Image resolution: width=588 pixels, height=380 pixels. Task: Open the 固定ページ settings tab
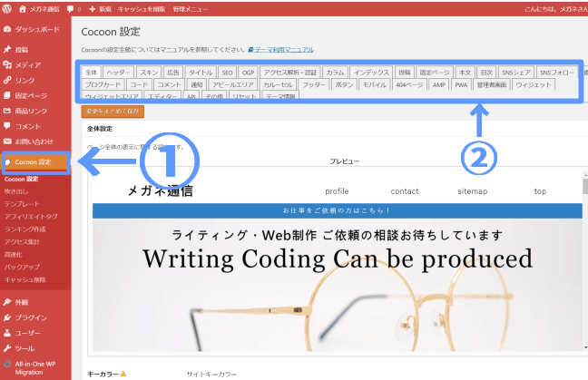(435, 73)
